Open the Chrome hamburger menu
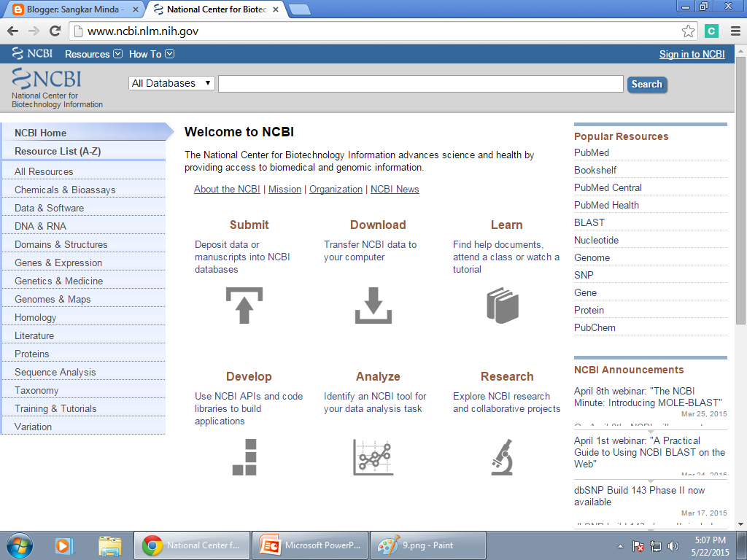This screenshot has width=747, height=560. tap(735, 31)
